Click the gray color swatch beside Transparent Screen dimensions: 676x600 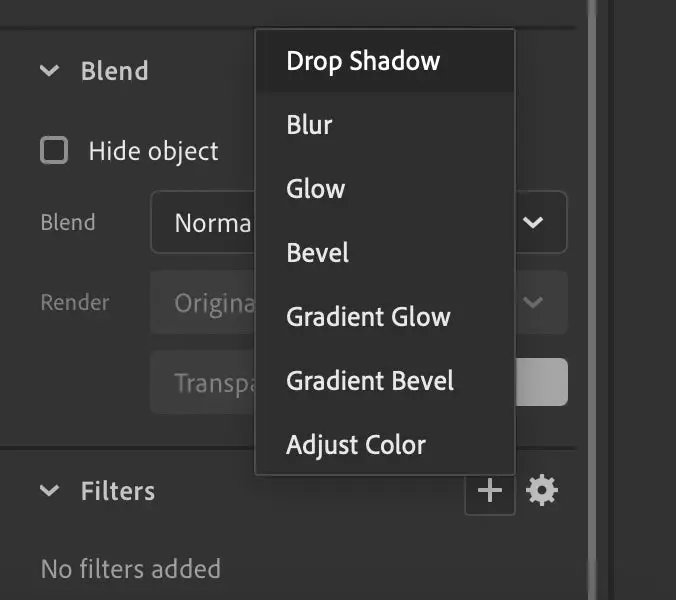[x=541, y=382]
